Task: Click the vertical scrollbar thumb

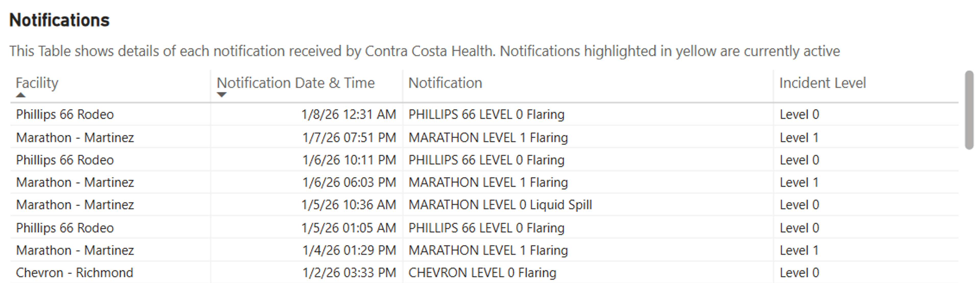Action: 969,110
